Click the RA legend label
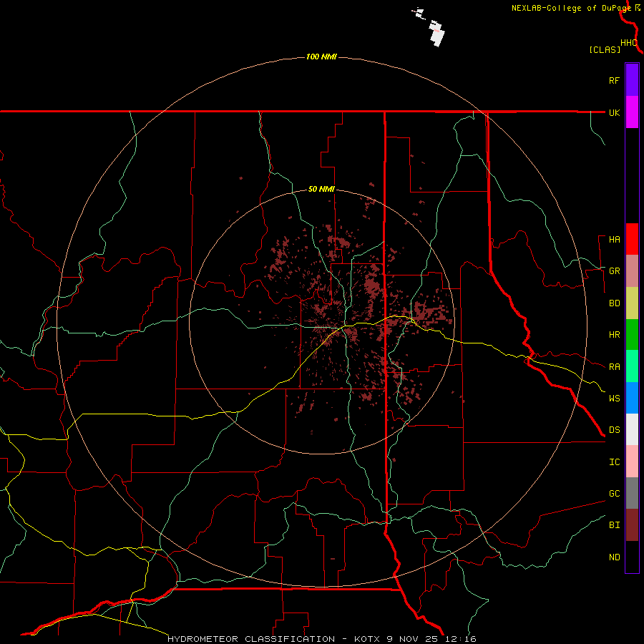 pos(614,367)
